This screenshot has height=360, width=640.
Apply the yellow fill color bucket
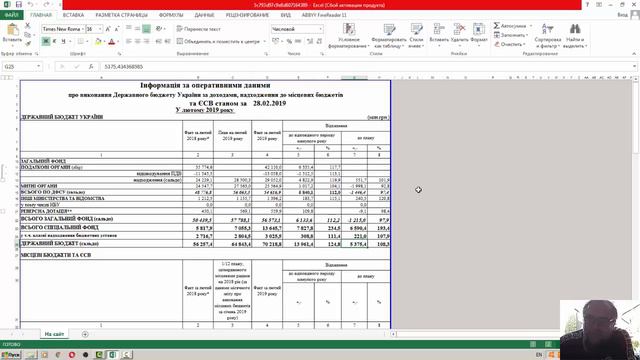coord(98,41)
